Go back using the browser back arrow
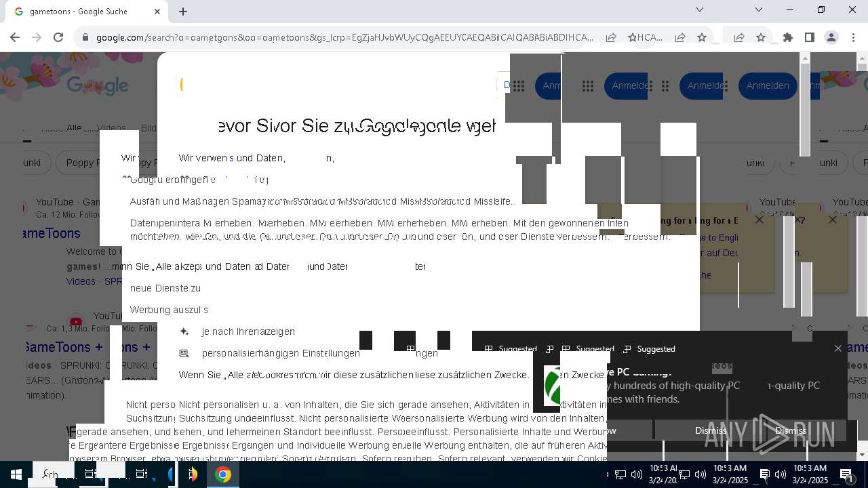The width and height of the screenshot is (868, 488). click(x=15, y=38)
